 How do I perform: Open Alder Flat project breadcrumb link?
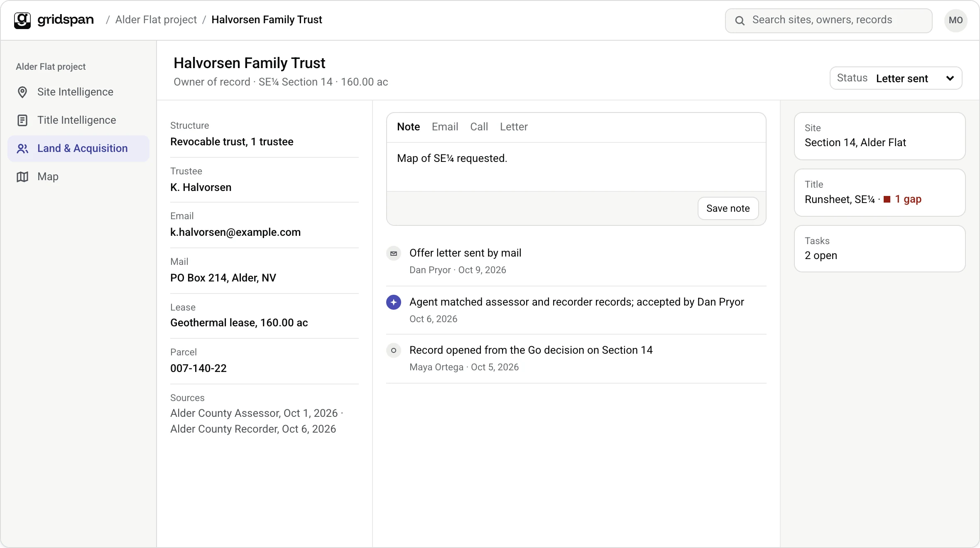tap(156, 20)
